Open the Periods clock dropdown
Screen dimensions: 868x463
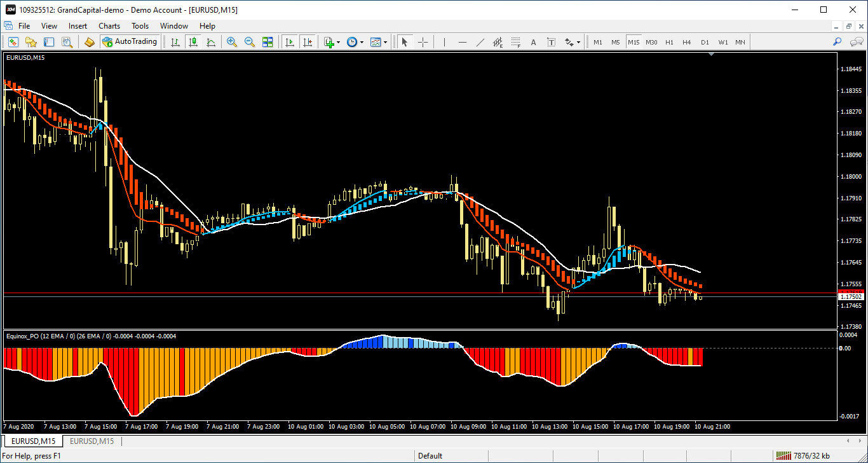[362, 42]
